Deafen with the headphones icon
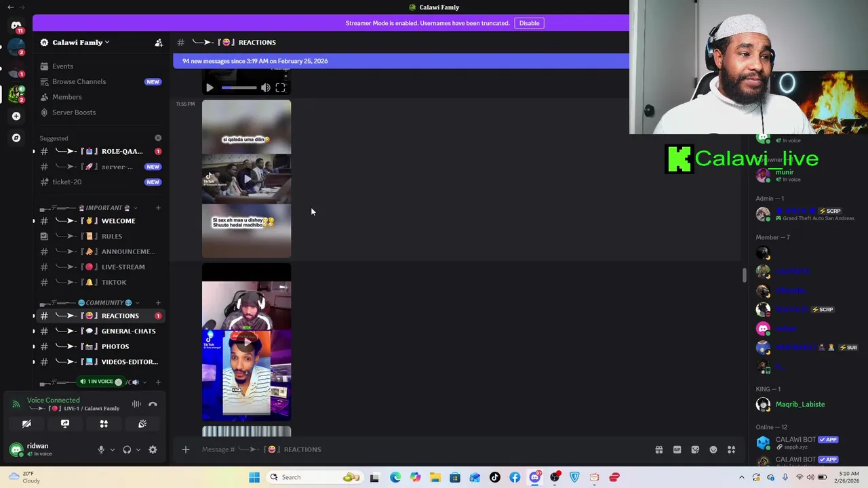Viewport: 868px width, 488px height. click(127, 449)
